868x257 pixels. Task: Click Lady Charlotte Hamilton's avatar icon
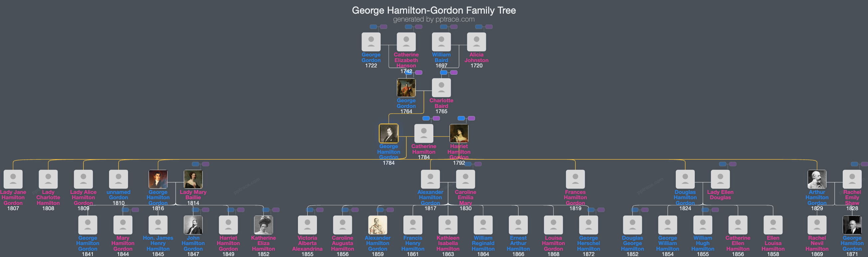pyautogui.click(x=48, y=179)
